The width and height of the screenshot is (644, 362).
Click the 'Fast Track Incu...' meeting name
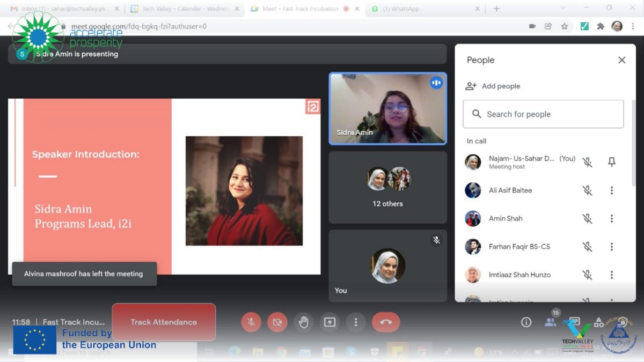[74, 322]
